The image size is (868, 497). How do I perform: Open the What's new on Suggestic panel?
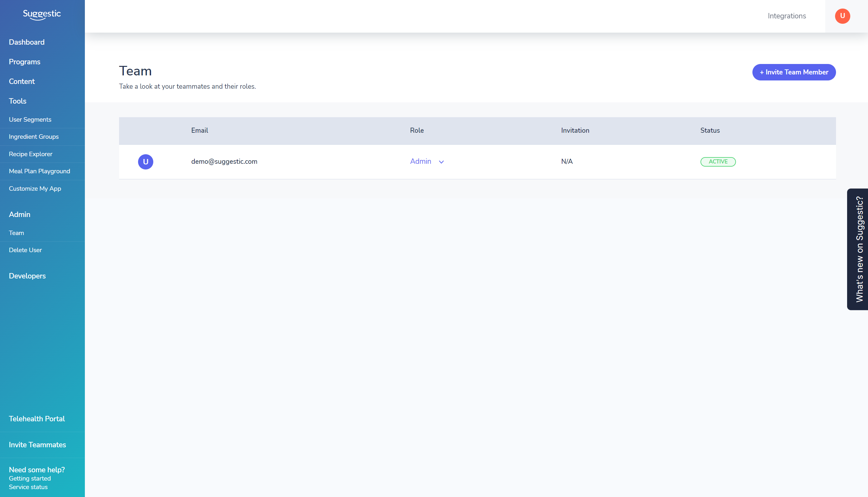pyautogui.click(x=859, y=249)
